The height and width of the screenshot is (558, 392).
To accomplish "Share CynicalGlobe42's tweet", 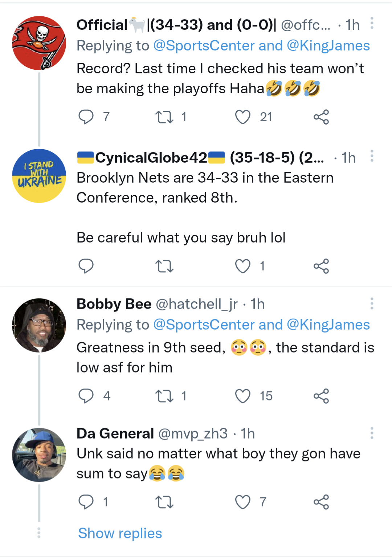I will 321,266.
